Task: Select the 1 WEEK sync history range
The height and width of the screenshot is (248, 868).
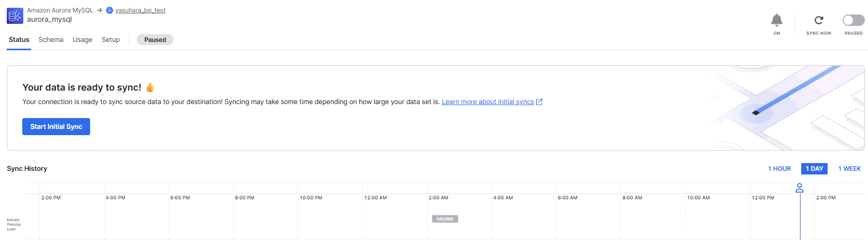Action: tap(849, 169)
